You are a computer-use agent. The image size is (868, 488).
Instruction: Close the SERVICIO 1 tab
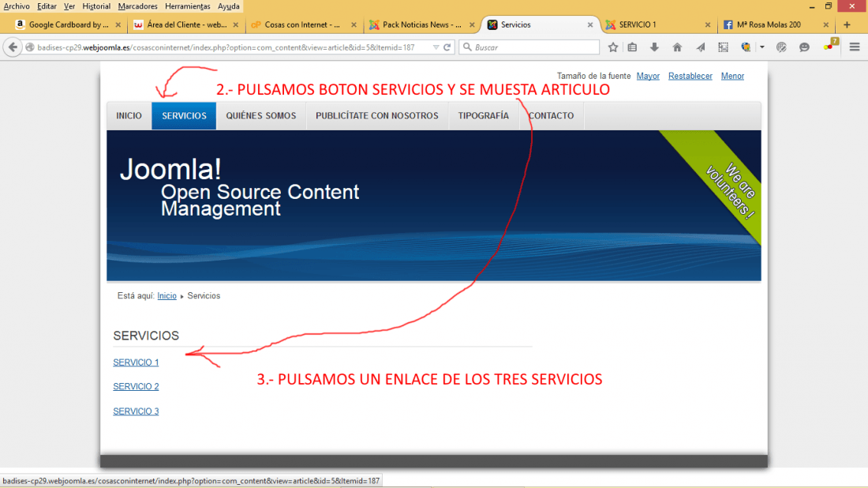click(708, 25)
